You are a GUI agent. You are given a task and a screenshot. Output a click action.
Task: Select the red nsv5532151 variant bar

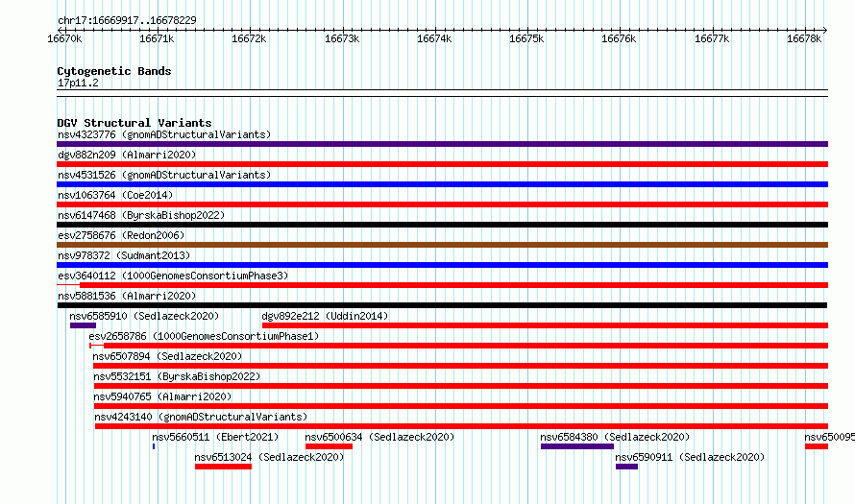click(x=461, y=386)
